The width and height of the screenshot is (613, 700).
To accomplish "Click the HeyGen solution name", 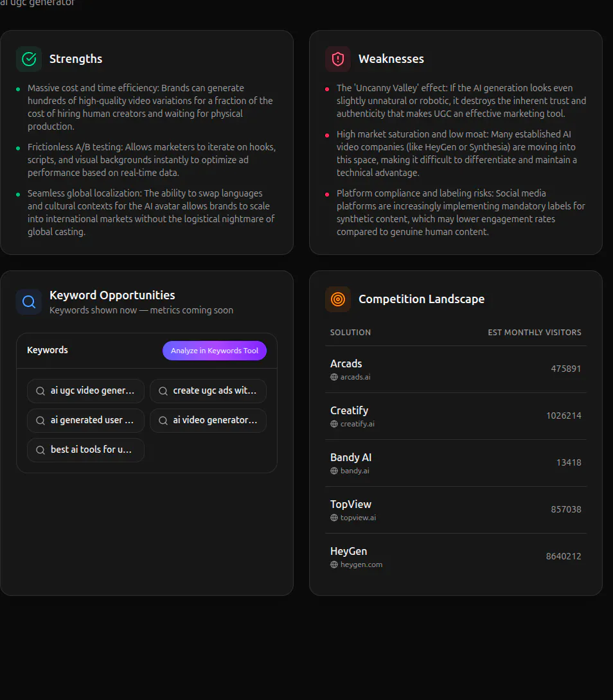I will [348, 552].
